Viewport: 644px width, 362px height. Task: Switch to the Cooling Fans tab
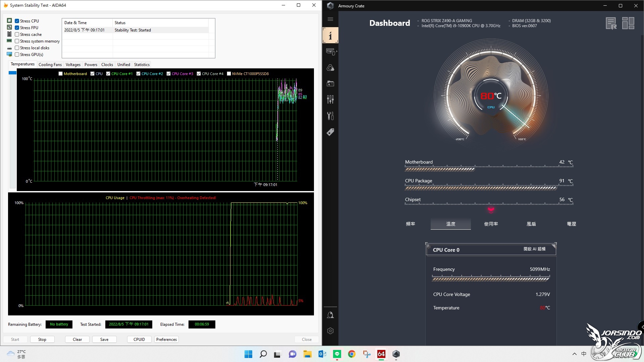tap(50, 65)
